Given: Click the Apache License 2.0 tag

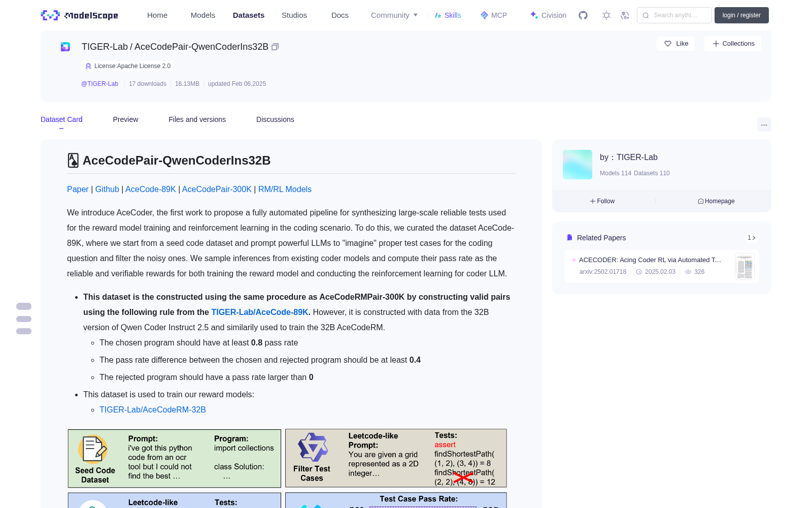Looking at the screenshot, I should coord(127,66).
